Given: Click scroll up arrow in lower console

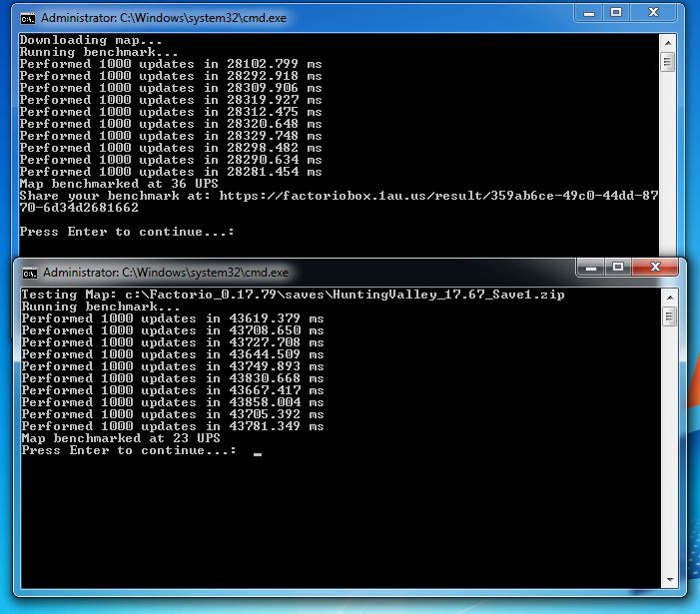Looking at the screenshot, I should pos(670,298).
